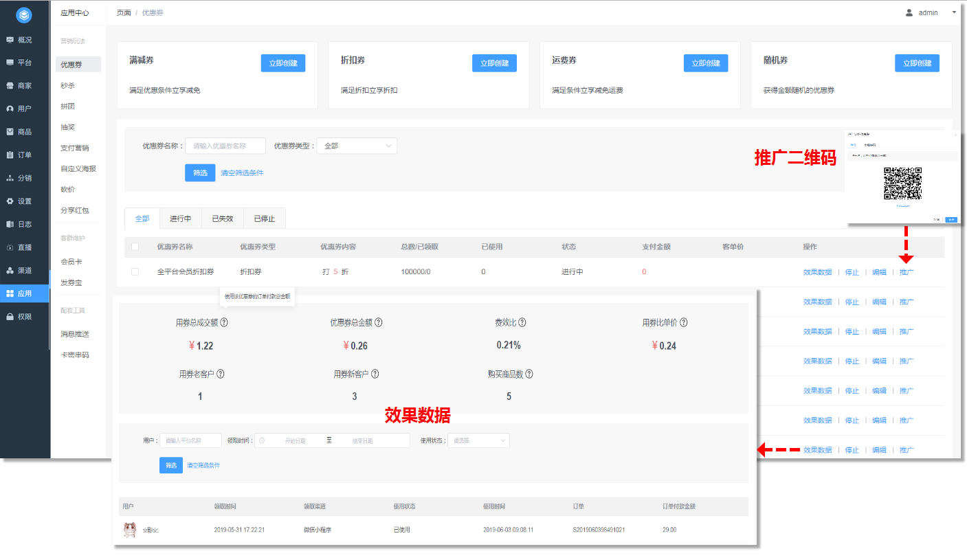Click the 优惠券名称 input field
Image resolution: width=967 pixels, height=560 pixels.
(225, 146)
